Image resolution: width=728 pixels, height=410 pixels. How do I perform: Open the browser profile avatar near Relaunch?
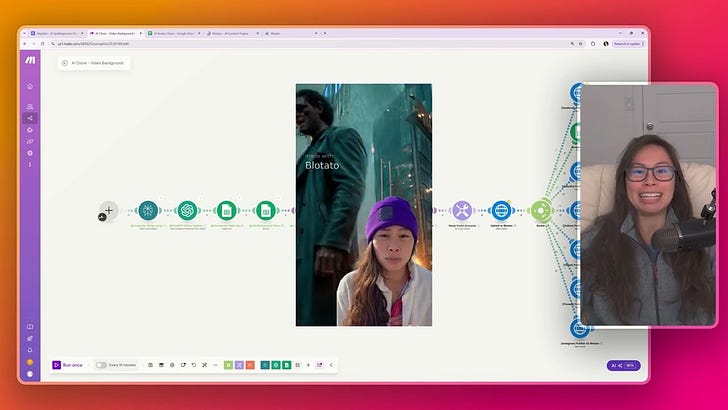click(x=606, y=44)
